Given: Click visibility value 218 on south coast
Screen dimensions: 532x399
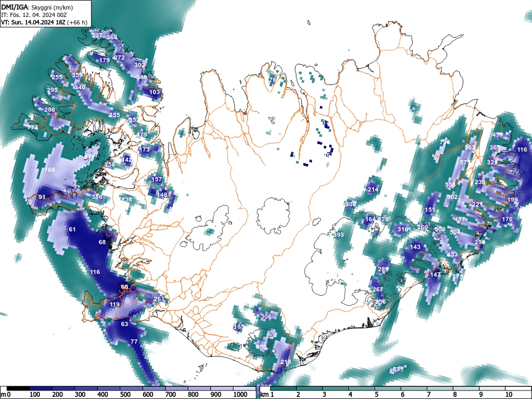Looking at the screenshot, I should (x=286, y=362).
